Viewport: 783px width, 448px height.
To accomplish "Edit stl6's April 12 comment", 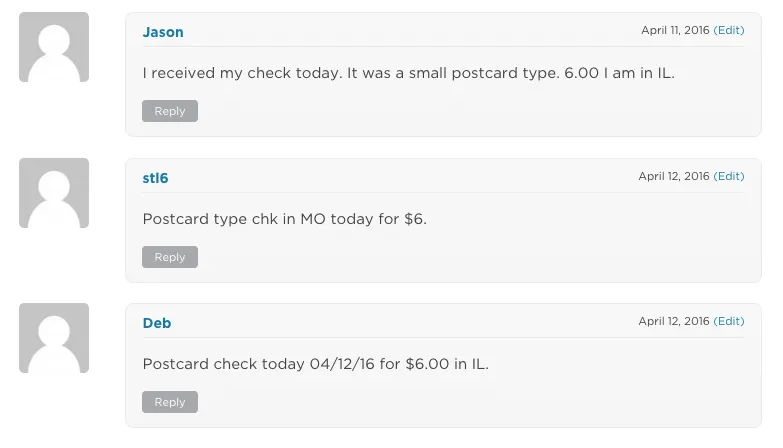I will (729, 176).
